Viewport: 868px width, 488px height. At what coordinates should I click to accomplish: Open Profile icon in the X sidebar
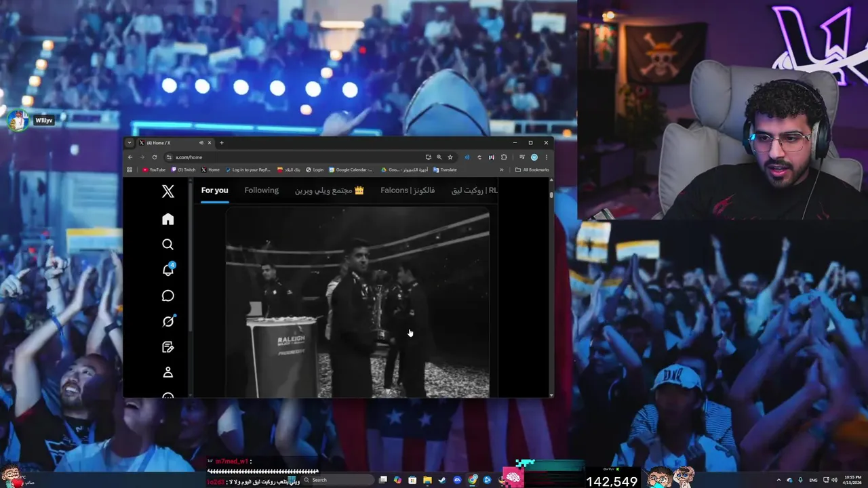(168, 372)
